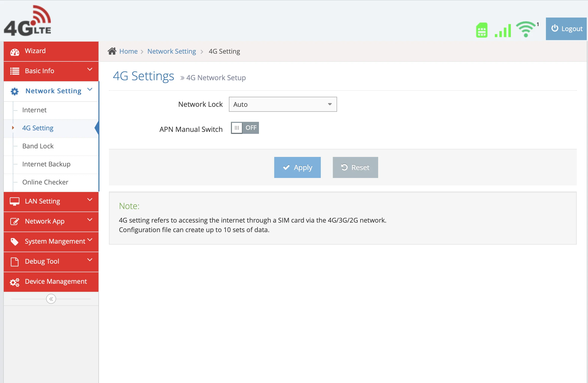Viewport: 588px width, 383px height.
Task: Select Internet Backup in sidebar
Action: [46, 164]
